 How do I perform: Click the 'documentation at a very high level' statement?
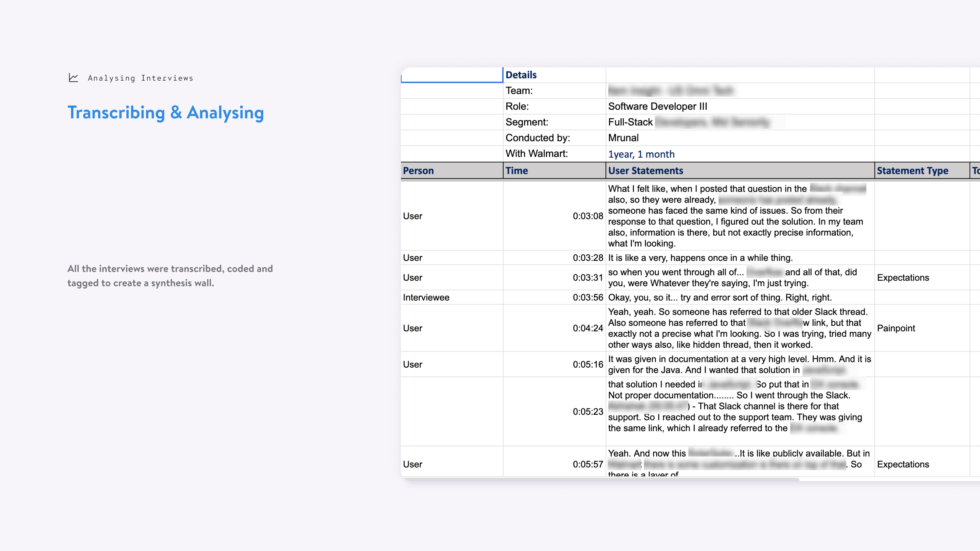[740, 364]
